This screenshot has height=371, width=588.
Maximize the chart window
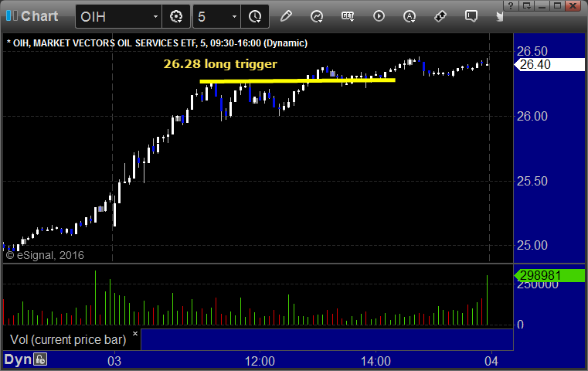(557, 5)
